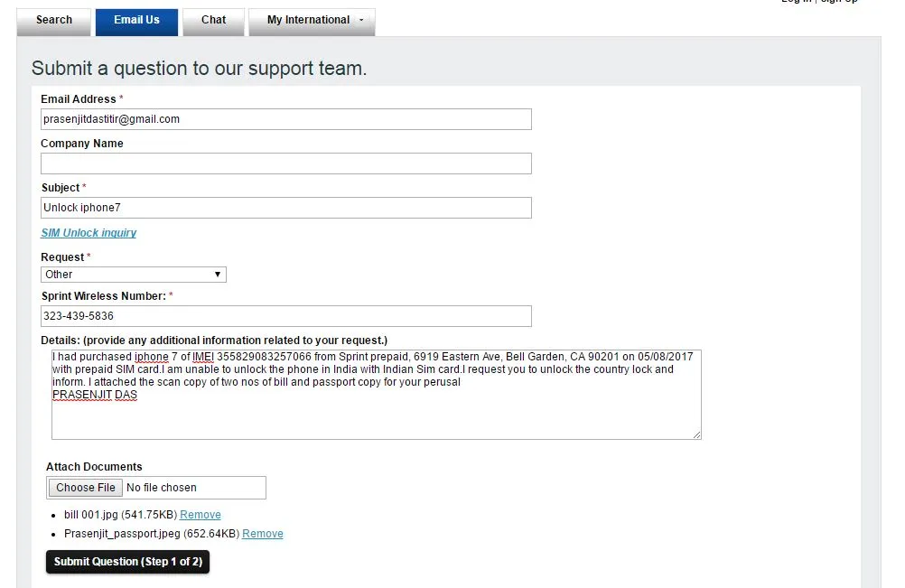The height and width of the screenshot is (588, 905).
Task: Submit Question (Step 1 of 2)
Action: pyautogui.click(x=127, y=562)
